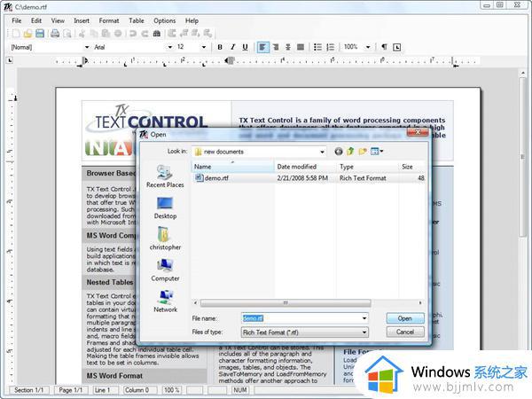The width and height of the screenshot is (532, 399).
Task: Open the Options menu
Action: (165, 20)
